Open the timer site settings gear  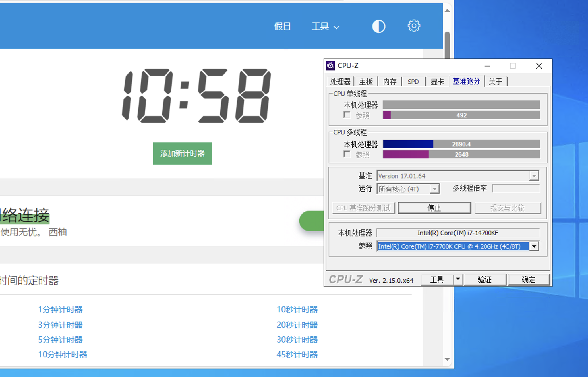point(414,26)
